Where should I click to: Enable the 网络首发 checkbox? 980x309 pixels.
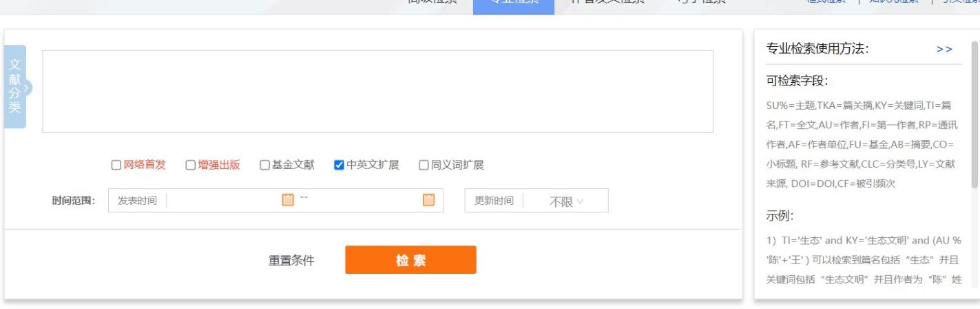pyautogui.click(x=116, y=166)
